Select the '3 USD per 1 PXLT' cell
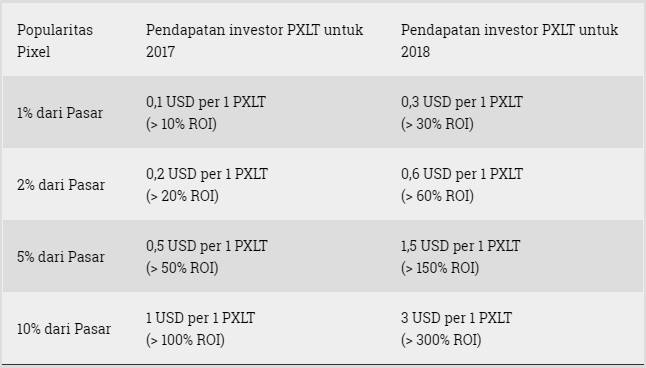646x368 pixels. click(456, 318)
